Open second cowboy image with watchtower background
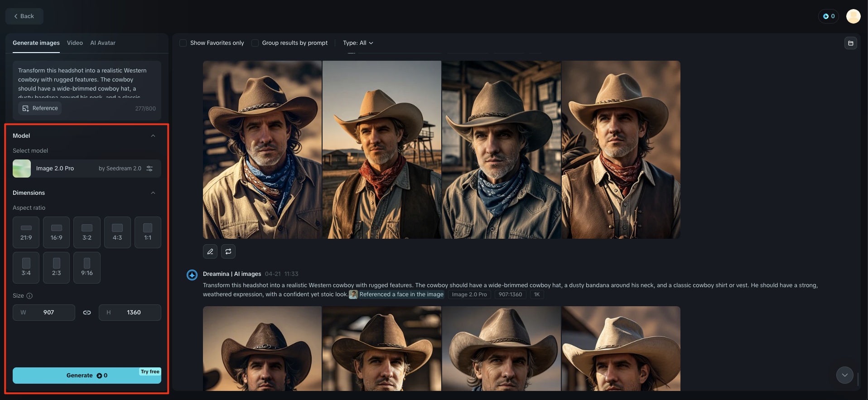868x400 pixels. (382, 150)
